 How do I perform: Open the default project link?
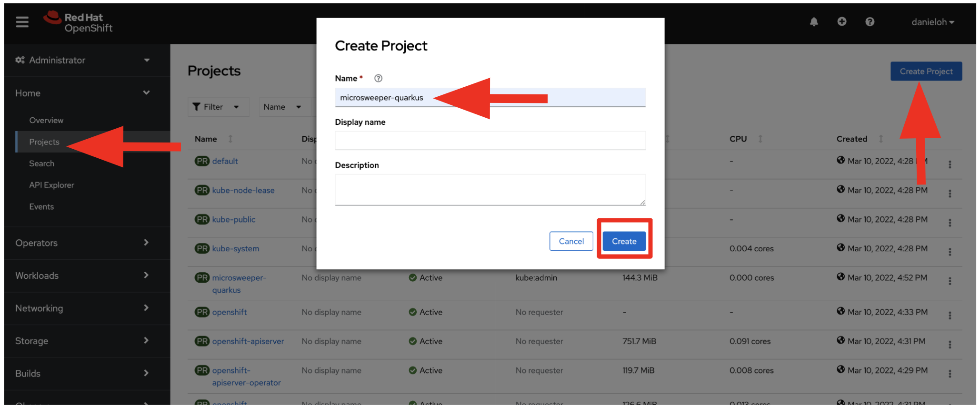225,161
